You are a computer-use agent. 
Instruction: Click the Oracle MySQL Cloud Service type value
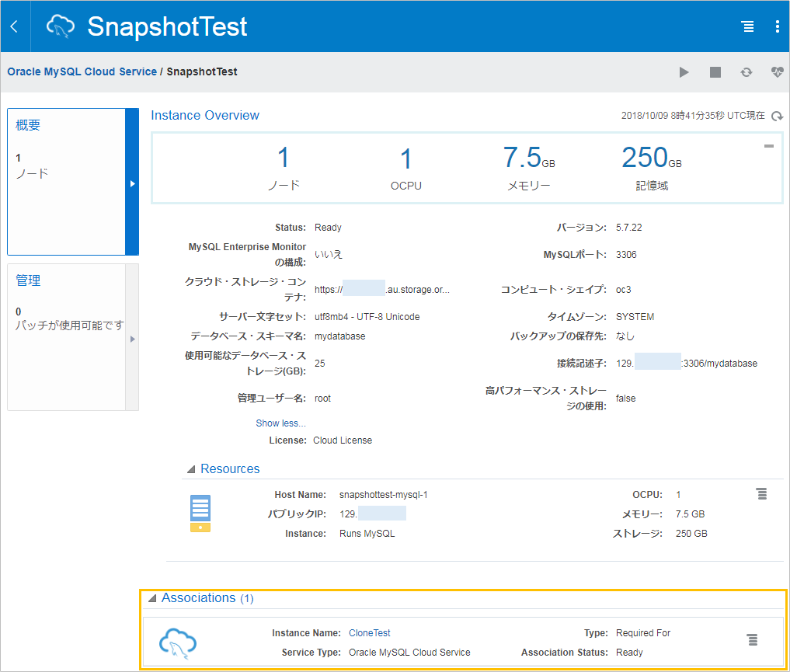(x=409, y=653)
